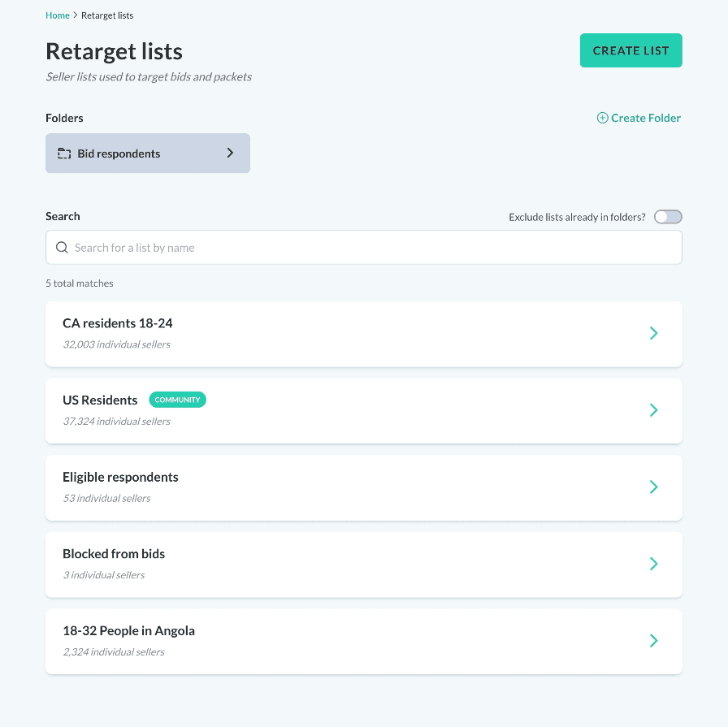Click the Create Folder link
Image resolution: width=728 pixels, height=727 pixels.
645,118
